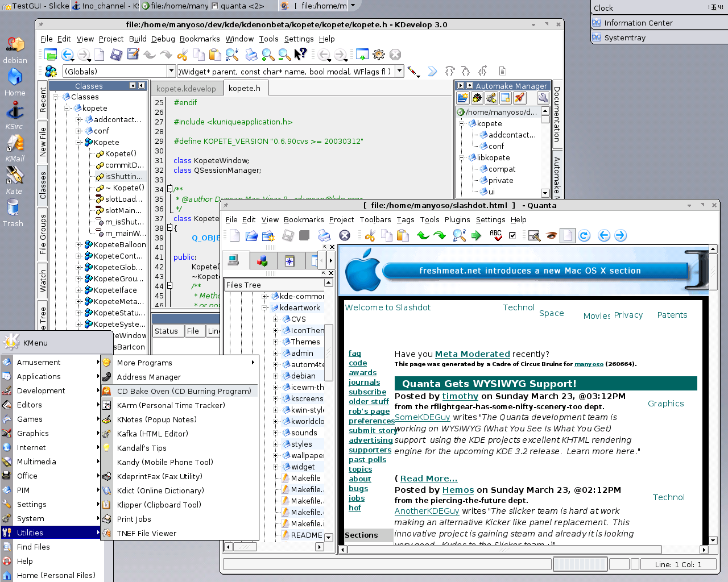Open function signature combo box dropdown arrow
Screen dimensions: 728x582
coord(399,71)
